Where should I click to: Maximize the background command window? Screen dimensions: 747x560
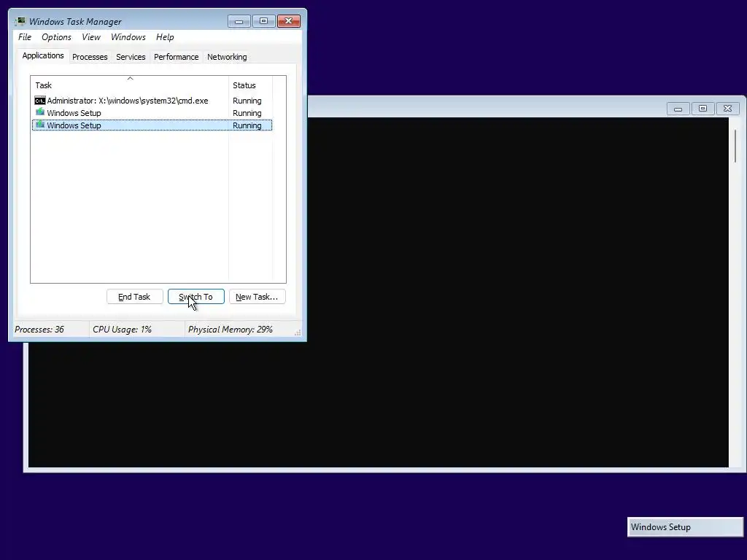click(x=703, y=109)
